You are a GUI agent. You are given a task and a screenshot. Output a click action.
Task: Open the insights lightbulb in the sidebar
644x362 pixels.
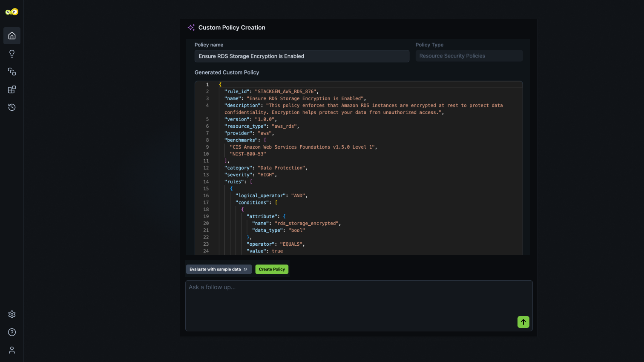point(11,54)
